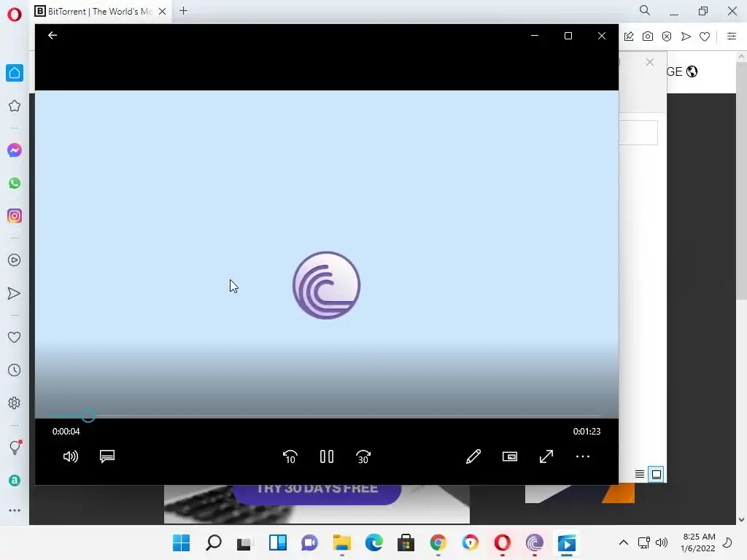
Task: Open the subtitles and captions menu
Action: [x=107, y=456]
